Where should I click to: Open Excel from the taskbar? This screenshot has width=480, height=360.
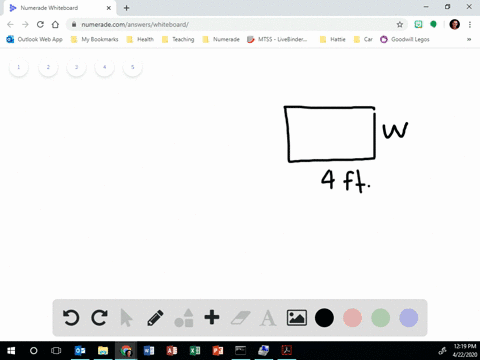(195, 351)
